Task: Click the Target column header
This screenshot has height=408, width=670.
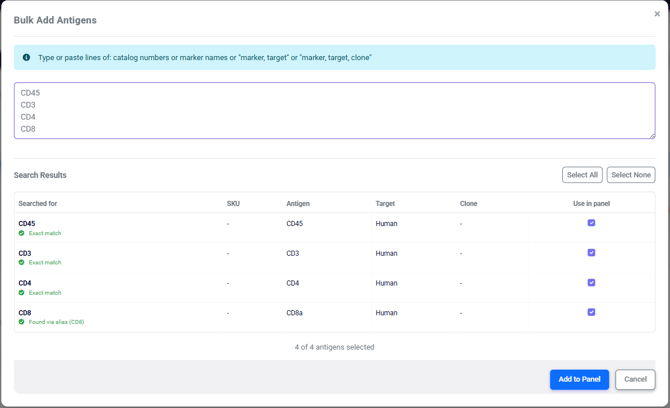Action: point(385,203)
